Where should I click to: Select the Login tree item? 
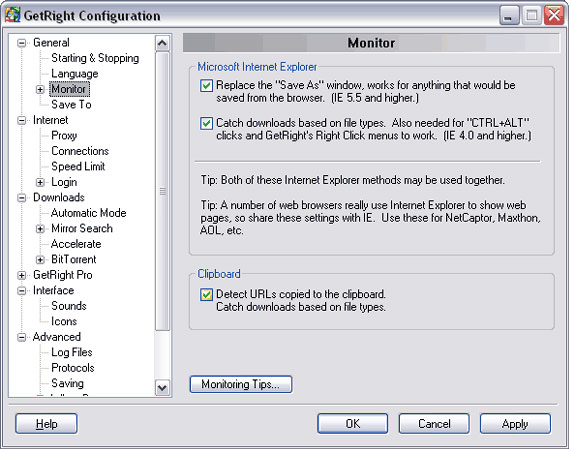click(64, 182)
